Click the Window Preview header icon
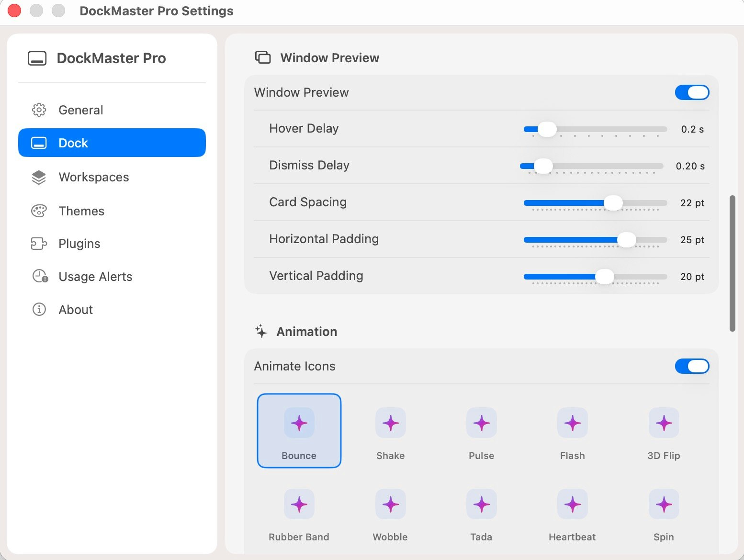744x560 pixels. (262, 57)
